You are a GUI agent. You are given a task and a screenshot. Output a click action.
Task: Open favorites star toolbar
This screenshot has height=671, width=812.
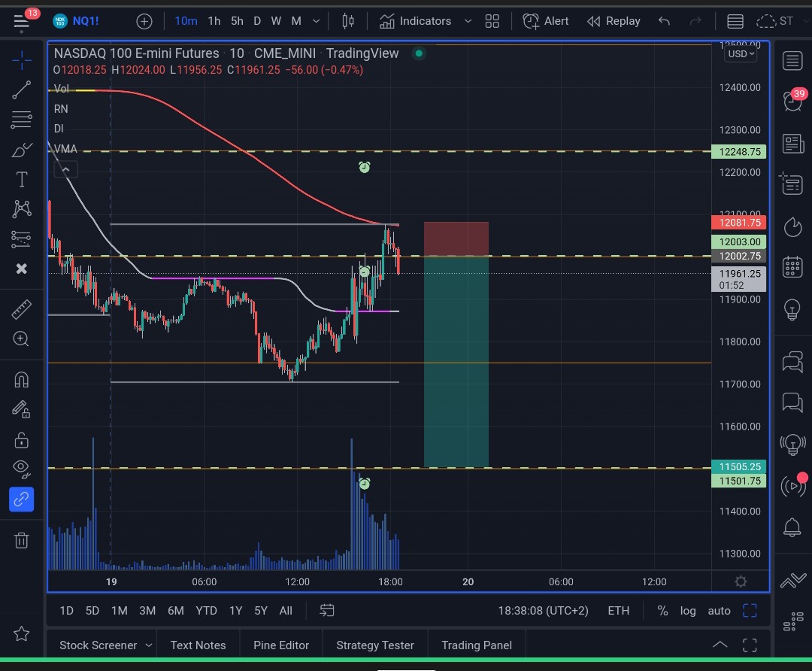click(21, 633)
